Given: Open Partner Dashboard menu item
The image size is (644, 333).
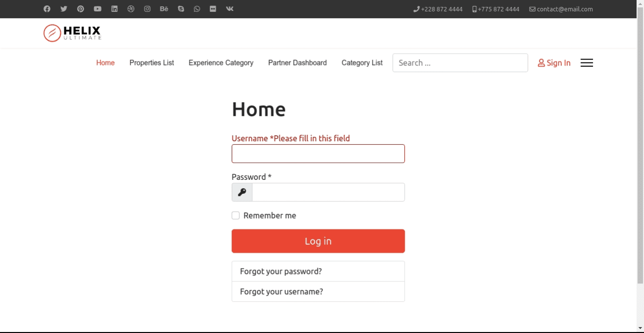Looking at the screenshot, I should [297, 63].
